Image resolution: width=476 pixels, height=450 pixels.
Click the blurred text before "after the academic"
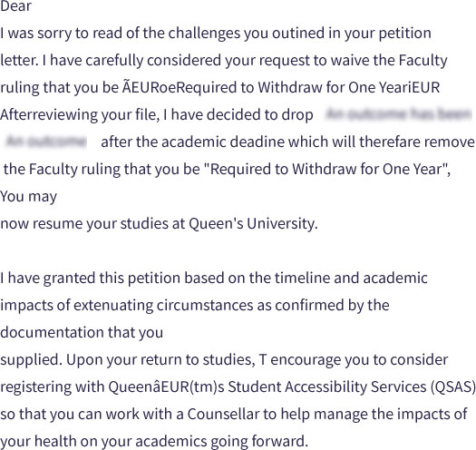46,142
